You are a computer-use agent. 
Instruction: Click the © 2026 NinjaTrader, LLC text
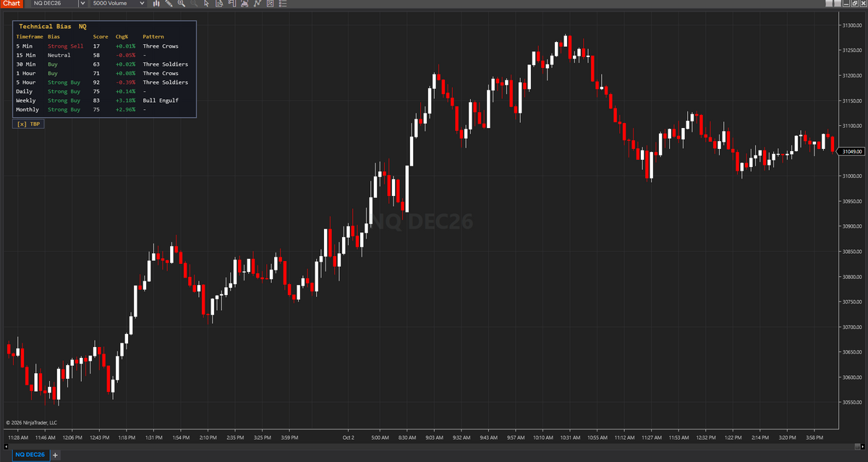tap(31, 422)
